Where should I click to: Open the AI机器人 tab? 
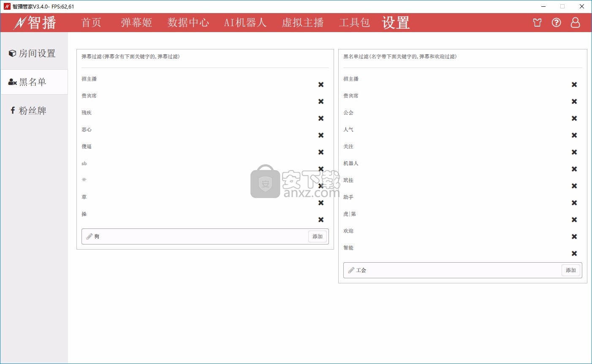click(x=245, y=22)
